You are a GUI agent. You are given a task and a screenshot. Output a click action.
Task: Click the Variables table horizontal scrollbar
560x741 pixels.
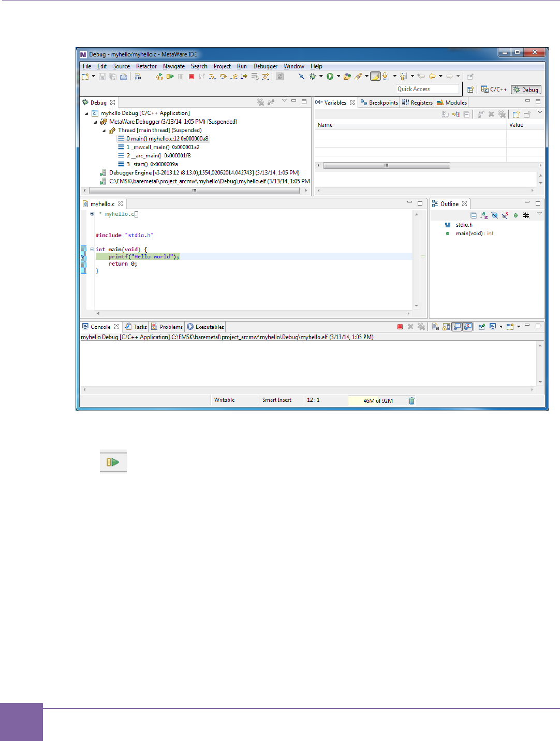click(386, 166)
